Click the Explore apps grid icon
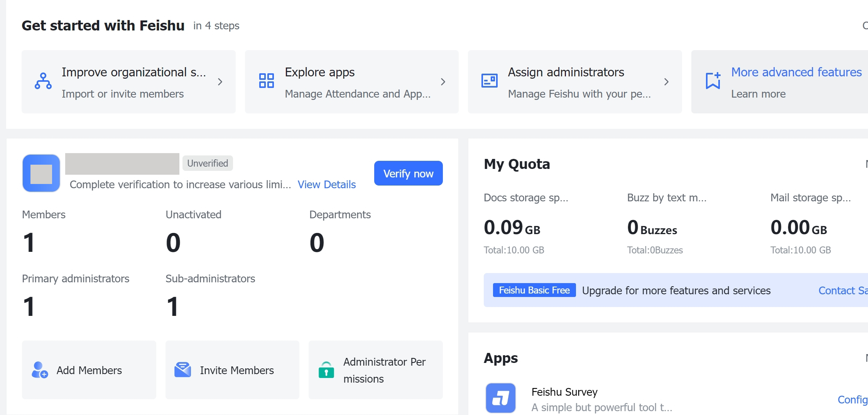868x415 pixels. [x=266, y=81]
